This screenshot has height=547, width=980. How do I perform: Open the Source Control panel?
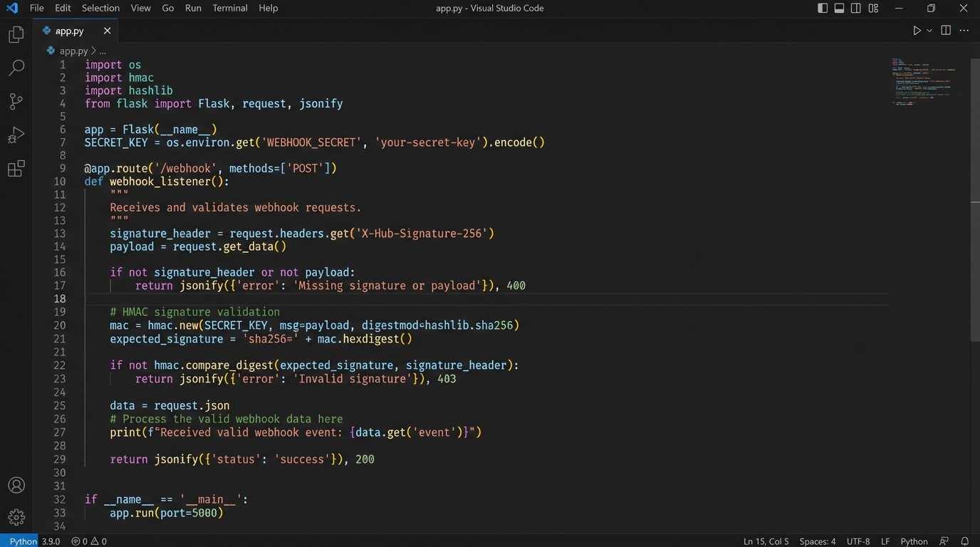pos(16,101)
